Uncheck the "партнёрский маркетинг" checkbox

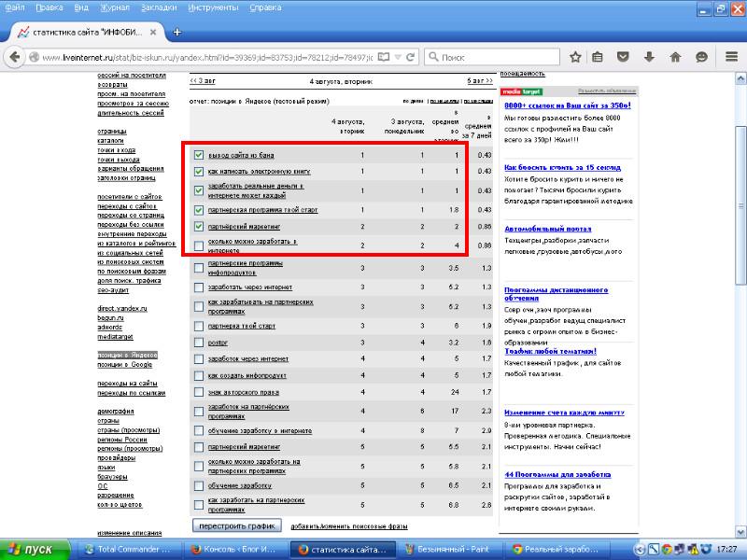pyautogui.click(x=199, y=226)
